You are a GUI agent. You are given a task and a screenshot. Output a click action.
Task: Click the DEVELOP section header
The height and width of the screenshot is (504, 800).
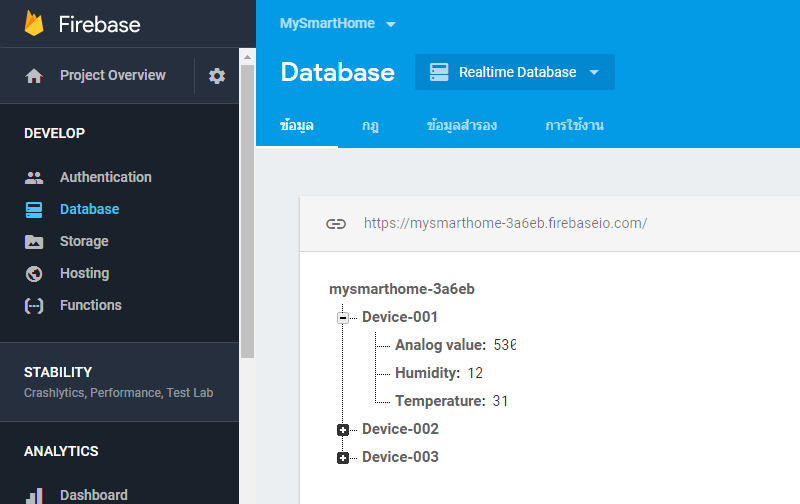55,133
